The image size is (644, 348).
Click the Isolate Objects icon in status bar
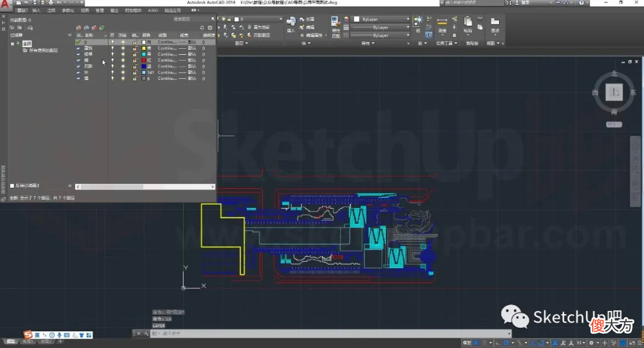(x=614, y=343)
